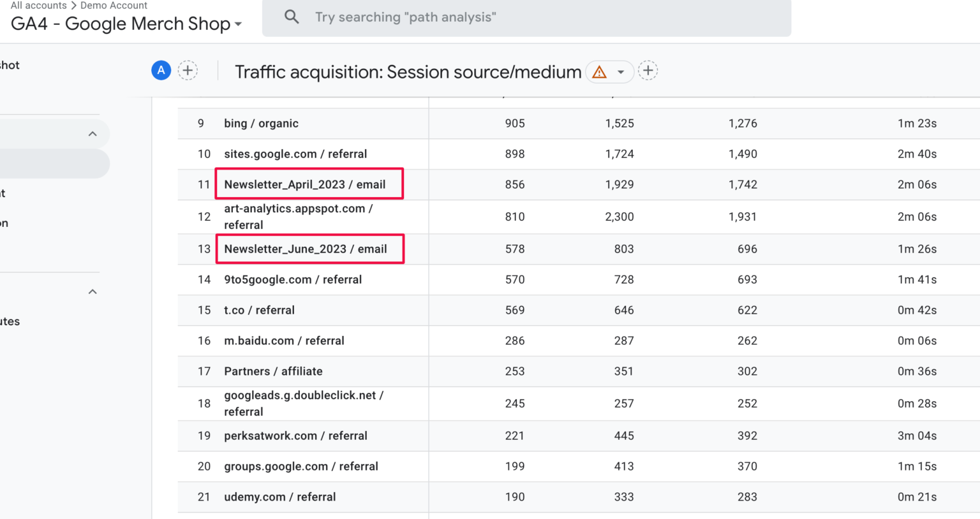Click the udemy.com / referral entry
The height and width of the screenshot is (519, 980).
279,497
